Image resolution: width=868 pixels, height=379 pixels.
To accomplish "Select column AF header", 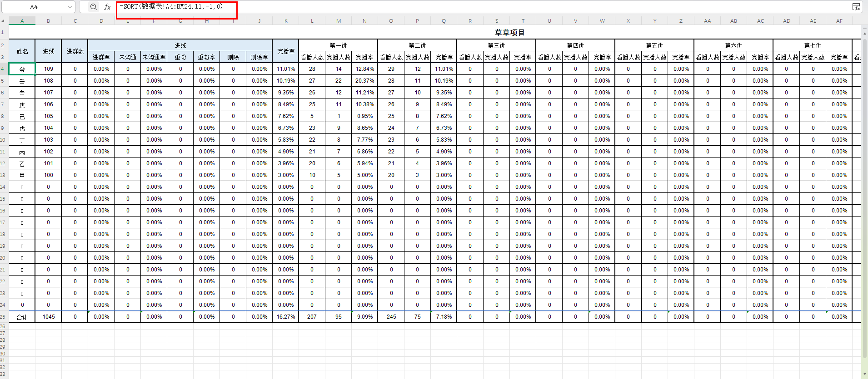I will pyautogui.click(x=839, y=21).
